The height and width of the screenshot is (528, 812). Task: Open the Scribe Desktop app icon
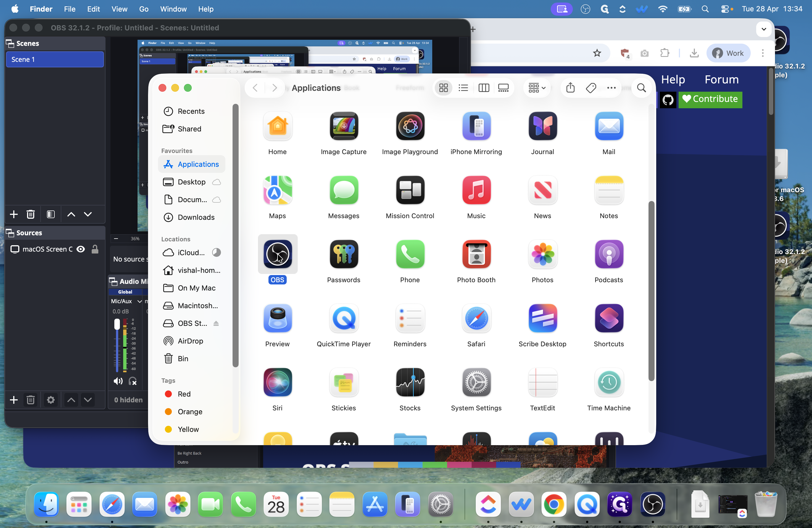[x=542, y=318]
